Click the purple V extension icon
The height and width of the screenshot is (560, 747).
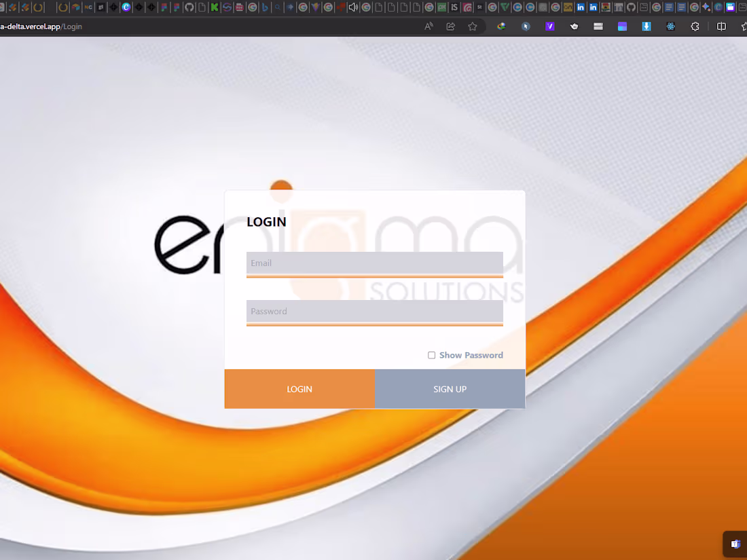click(549, 26)
